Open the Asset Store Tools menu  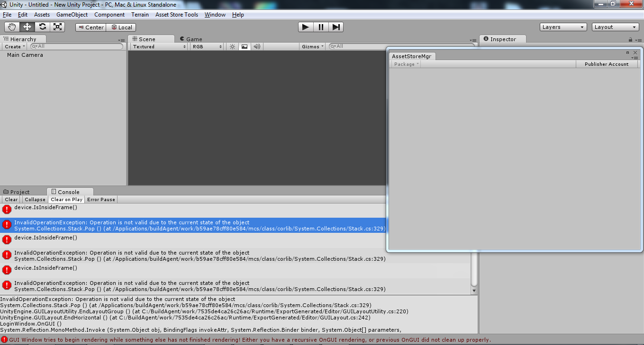pyautogui.click(x=177, y=15)
